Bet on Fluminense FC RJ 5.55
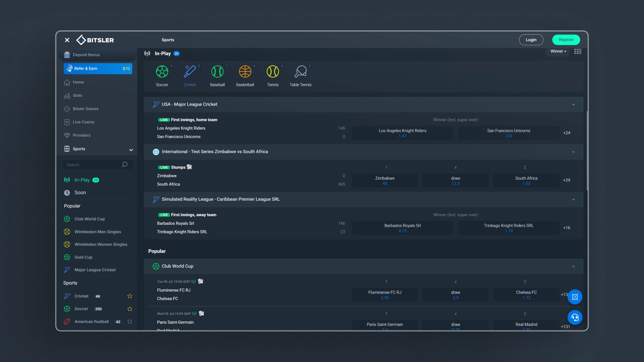This screenshot has height=362, width=644. pyautogui.click(x=385, y=295)
